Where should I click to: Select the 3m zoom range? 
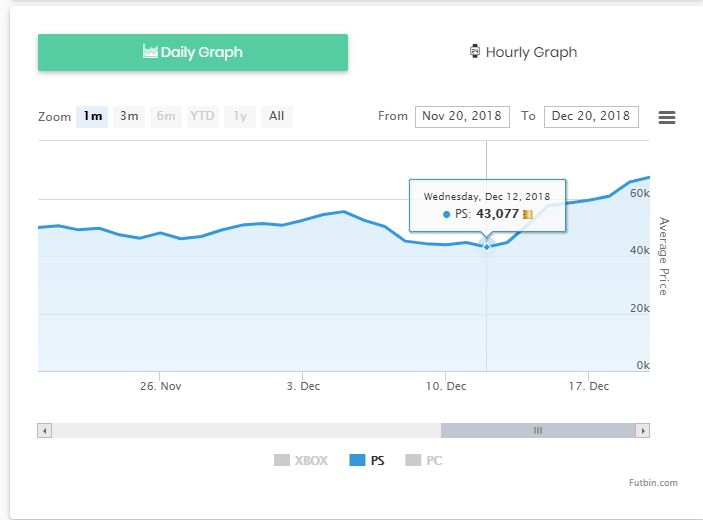(x=129, y=116)
